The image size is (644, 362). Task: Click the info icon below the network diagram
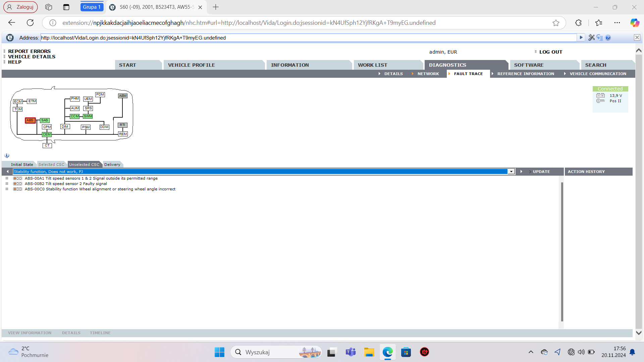tap(7, 156)
